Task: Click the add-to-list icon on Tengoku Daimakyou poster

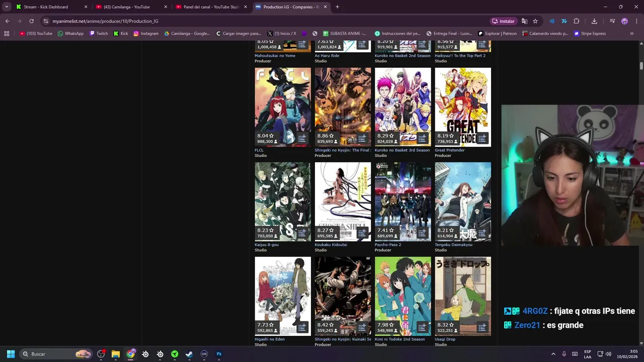Action: (482, 233)
